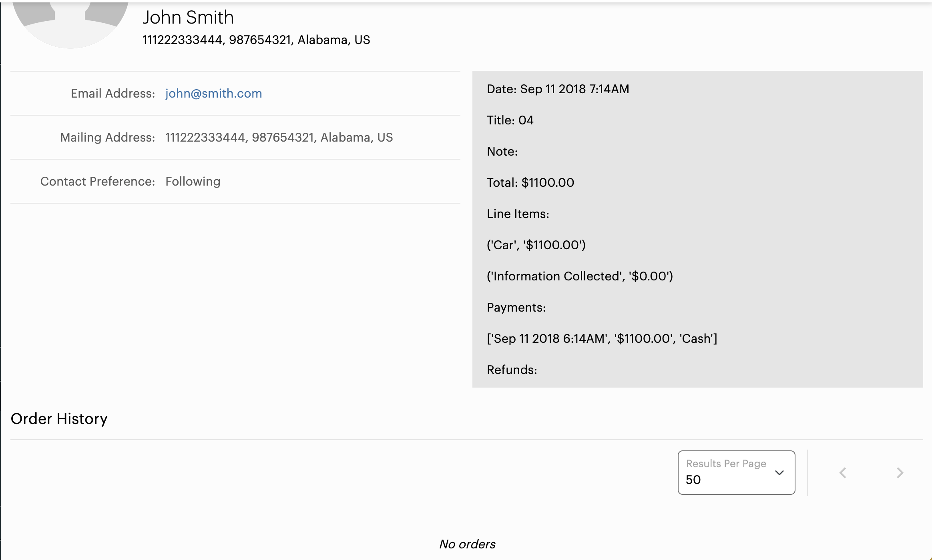The height and width of the screenshot is (560, 932).
Task: Click the 'Payments:' label
Action: click(516, 307)
